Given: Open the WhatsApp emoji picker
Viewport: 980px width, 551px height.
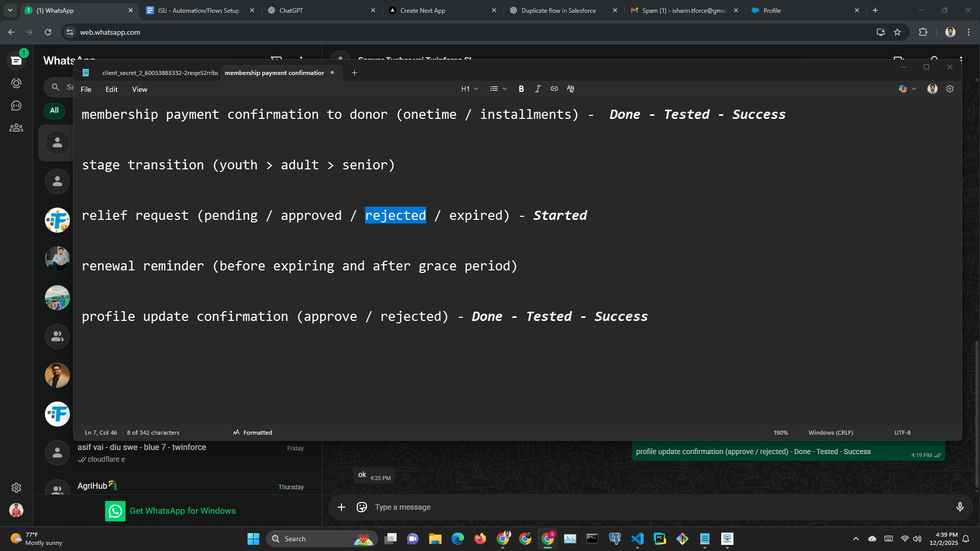Looking at the screenshot, I should click(x=362, y=507).
